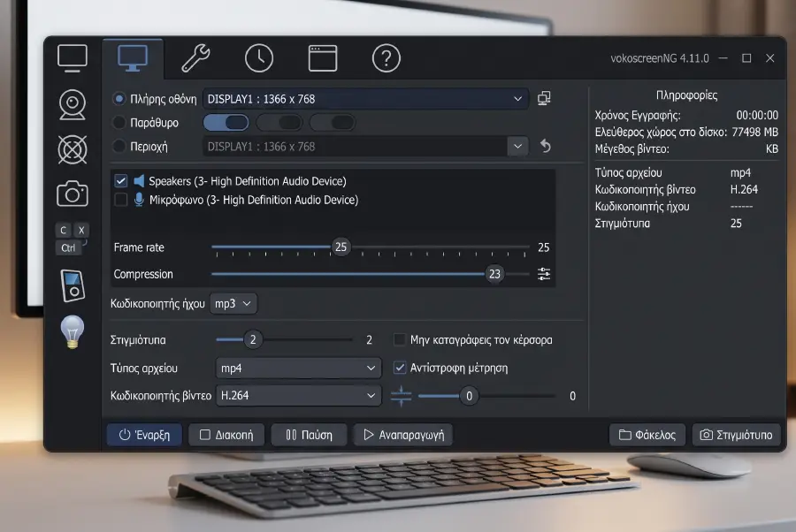Open the magnifier crosshair section in the sidebar

coord(73,149)
